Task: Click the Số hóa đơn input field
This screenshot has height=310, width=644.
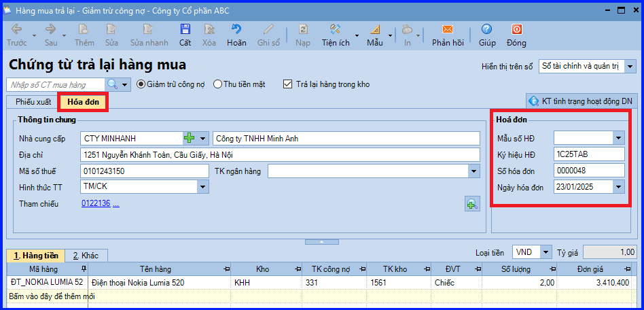Action: (x=589, y=170)
